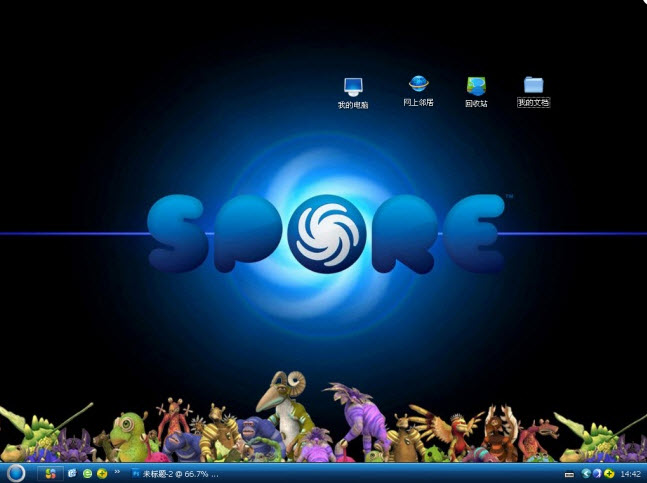
Task: Click the keyboard language bar tray icon
Action: 569,475
